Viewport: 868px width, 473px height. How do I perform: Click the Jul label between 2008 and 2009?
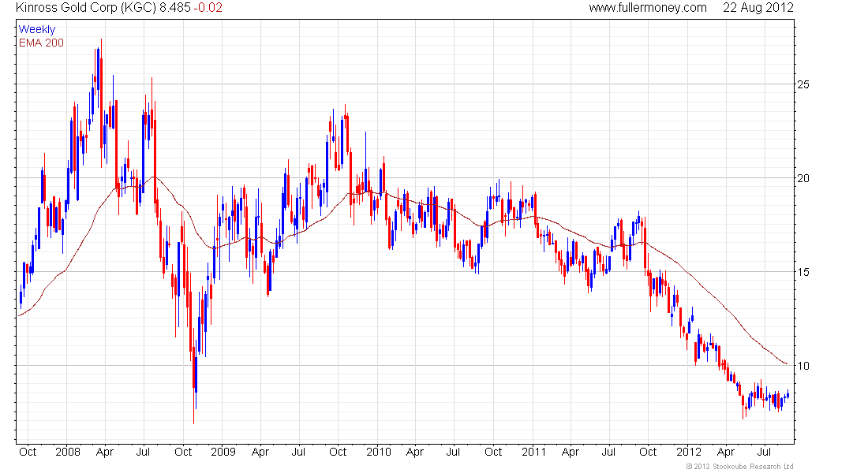[144, 452]
